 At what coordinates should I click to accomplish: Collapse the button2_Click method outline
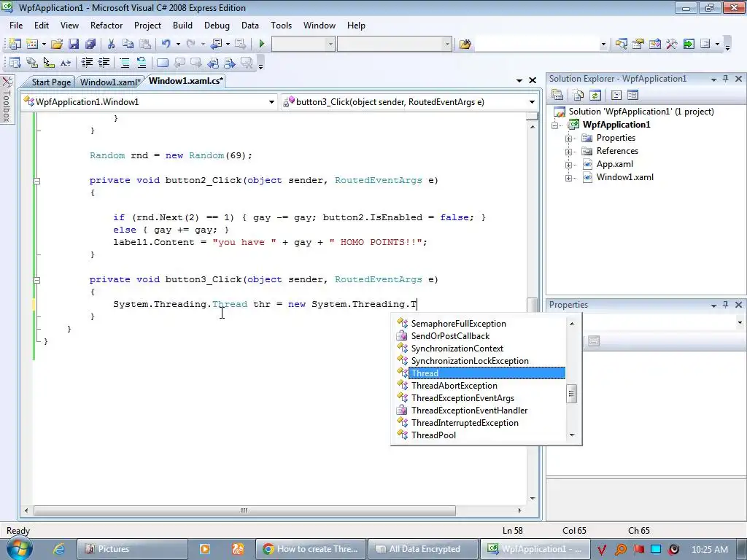click(36, 181)
